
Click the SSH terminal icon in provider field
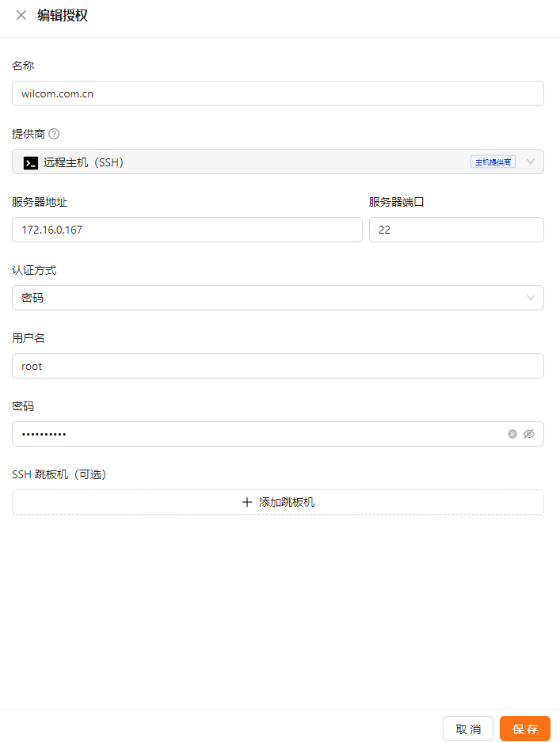(x=30, y=162)
